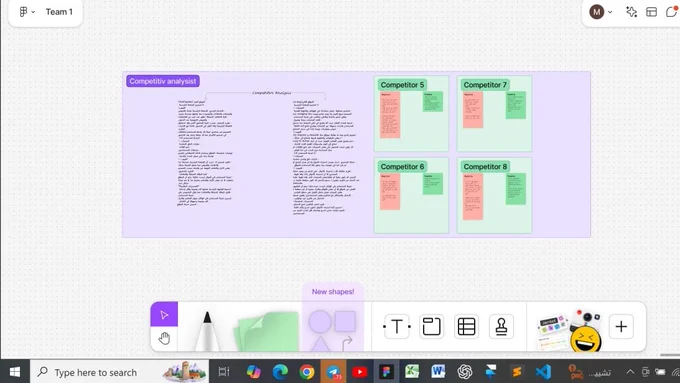The width and height of the screenshot is (680, 383).
Task: Select the red sticky note in Competitor 6
Action: point(390,192)
